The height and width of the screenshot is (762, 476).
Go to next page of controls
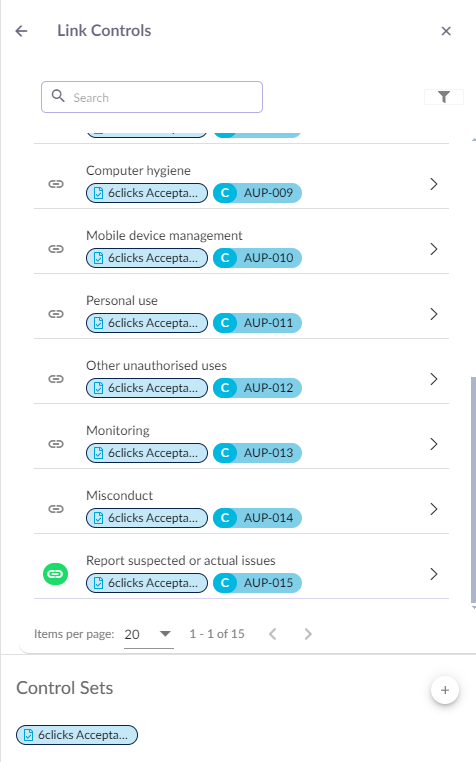click(x=308, y=634)
